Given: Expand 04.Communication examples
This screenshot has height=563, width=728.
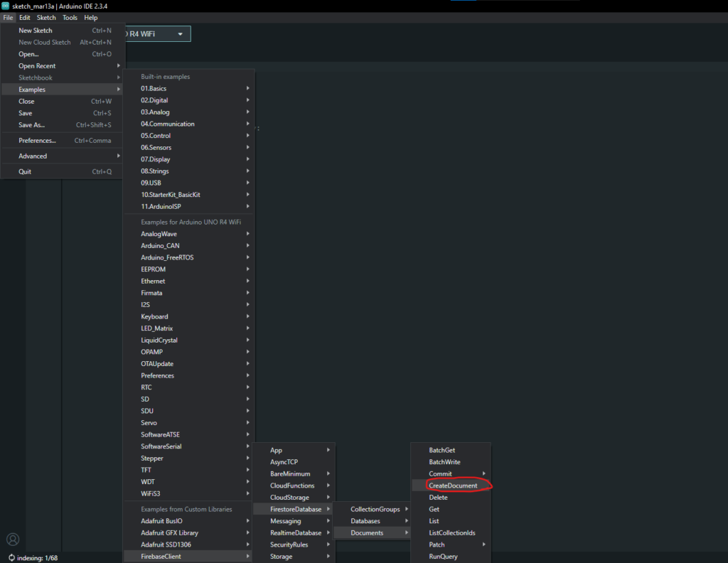Looking at the screenshot, I should point(189,124).
